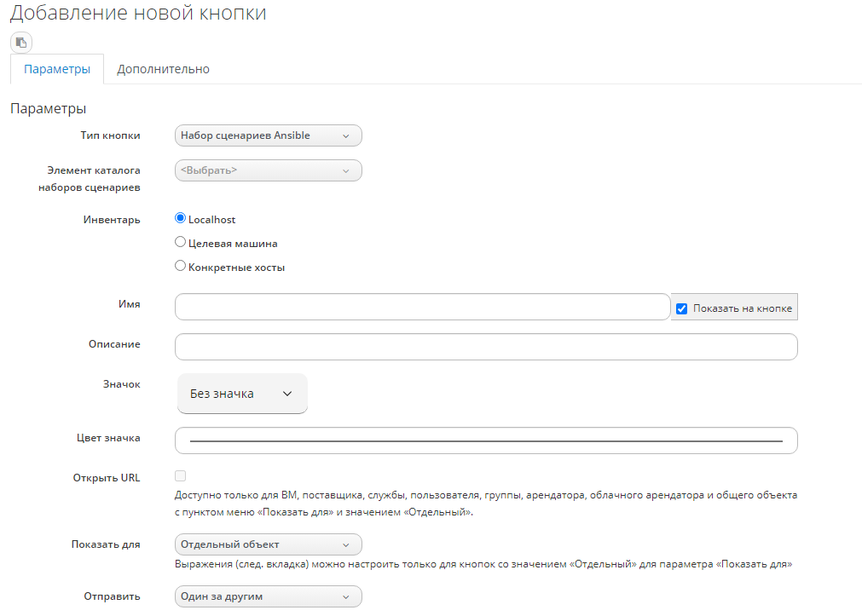Toggle the Открыть URL checkbox
This screenshot has width=862, height=616.
180,476
